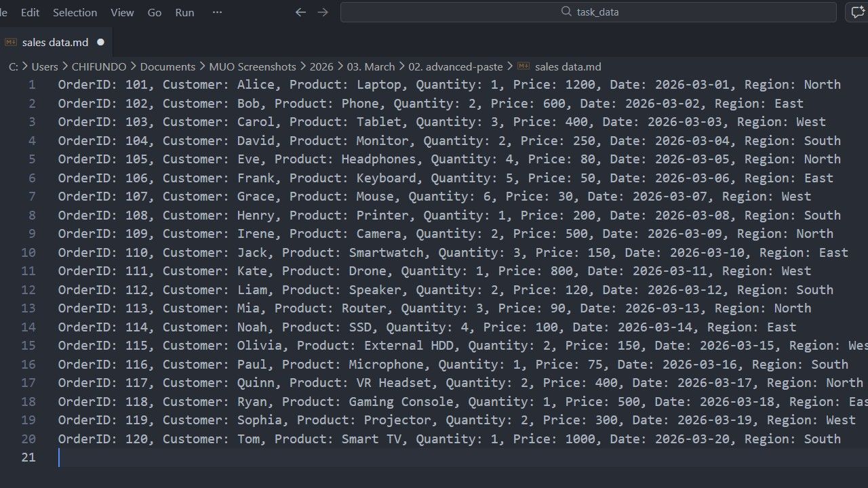868x488 pixels.
Task: Click line number 1 in the gutter
Action: tap(32, 85)
